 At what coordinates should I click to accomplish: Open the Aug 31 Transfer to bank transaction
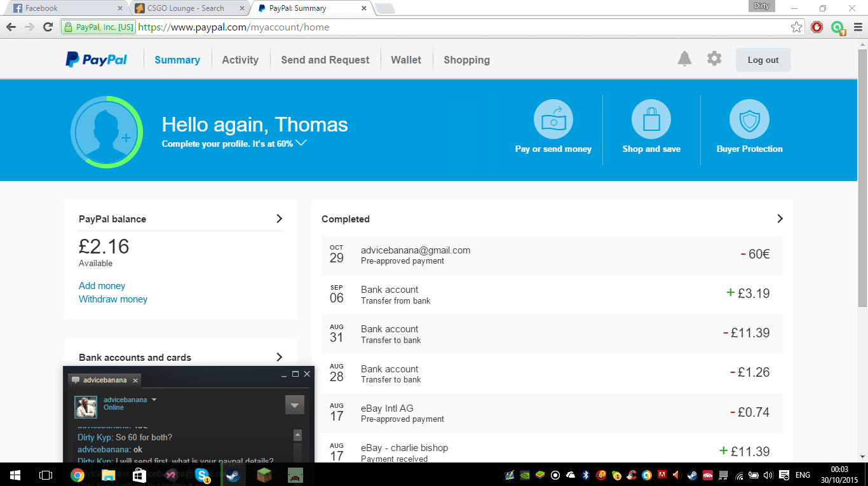552,334
